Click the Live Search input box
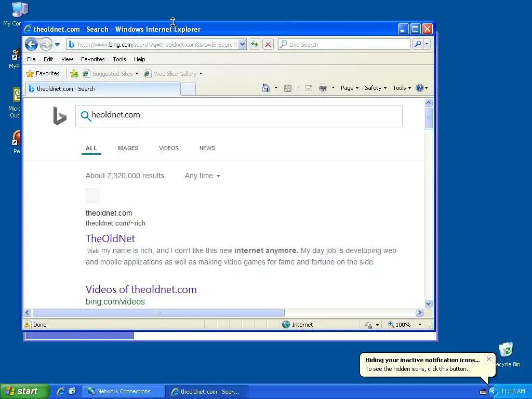532x399 pixels. [x=344, y=45]
